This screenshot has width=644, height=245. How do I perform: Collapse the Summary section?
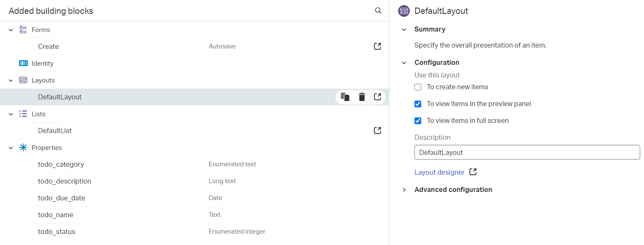click(x=404, y=29)
